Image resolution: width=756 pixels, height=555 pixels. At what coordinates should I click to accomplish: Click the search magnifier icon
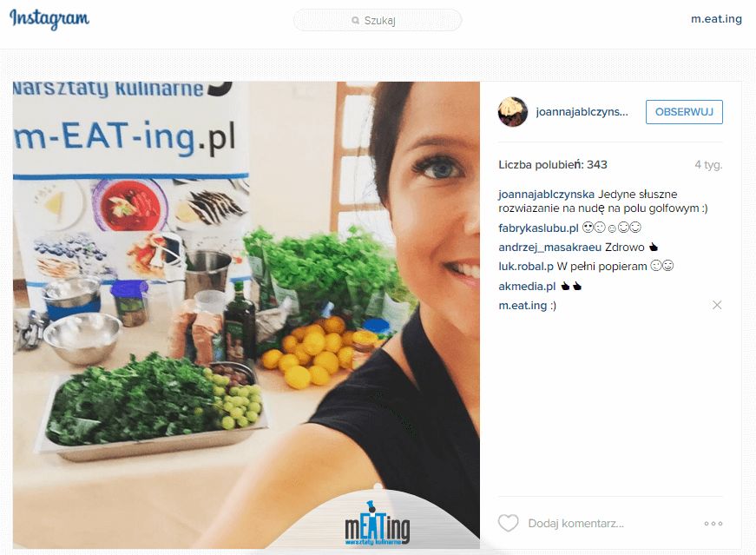[355, 21]
